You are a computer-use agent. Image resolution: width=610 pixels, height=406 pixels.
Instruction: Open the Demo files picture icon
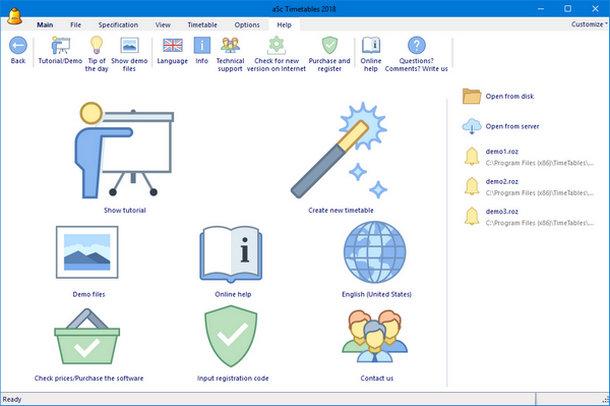pyautogui.click(x=87, y=252)
